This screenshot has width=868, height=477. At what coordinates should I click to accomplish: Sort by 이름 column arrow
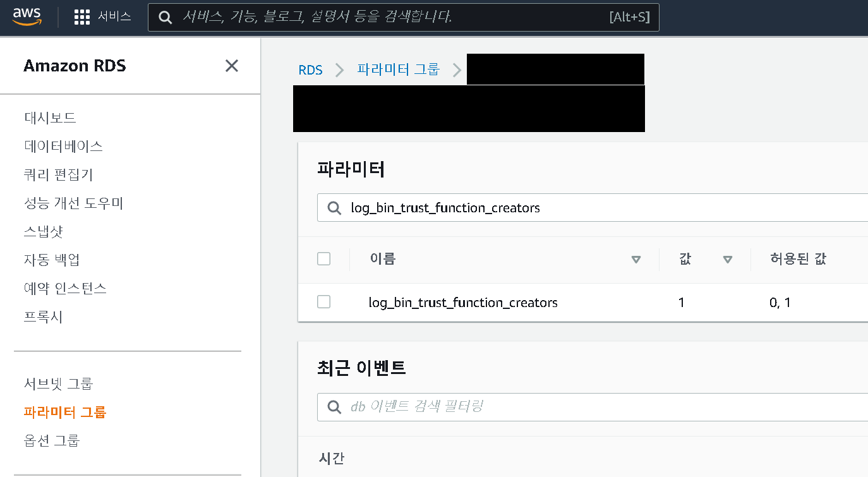coord(636,259)
